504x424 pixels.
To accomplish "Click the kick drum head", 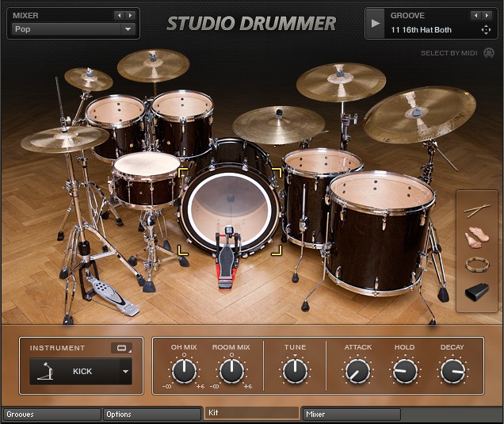I will (x=230, y=209).
